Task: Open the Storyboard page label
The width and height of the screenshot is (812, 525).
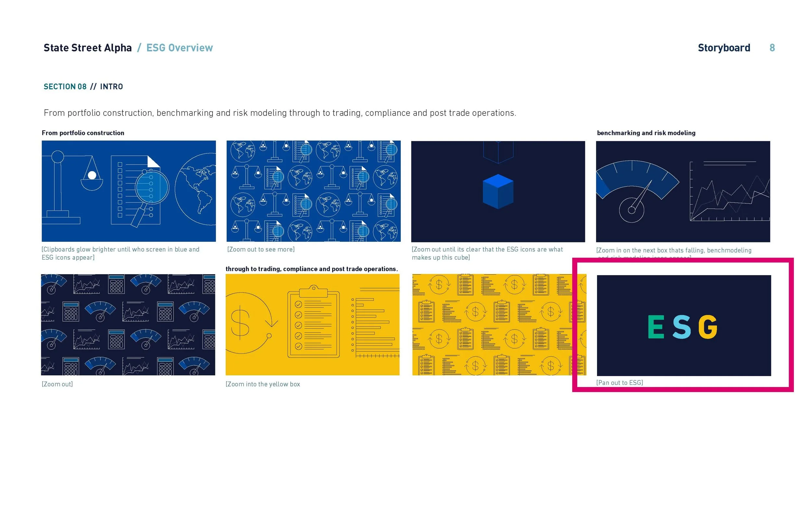Action: tap(724, 48)
